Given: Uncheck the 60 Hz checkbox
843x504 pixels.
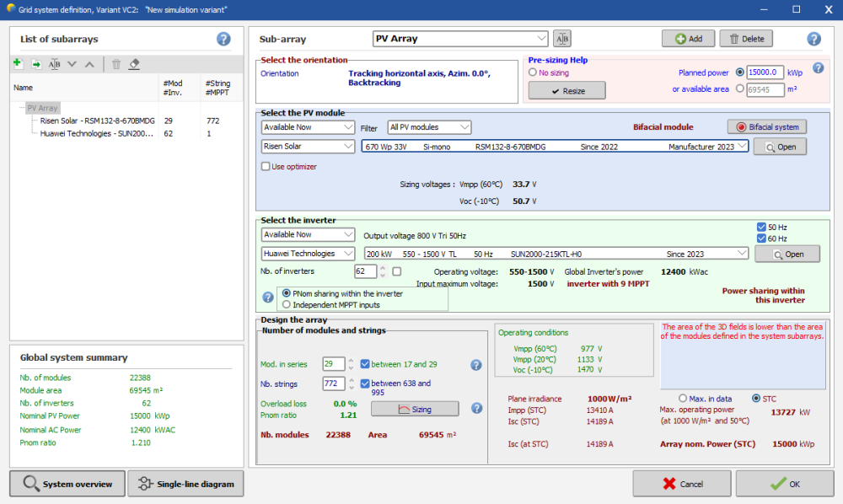Looking at the screenshot, I should click(761, 239).
